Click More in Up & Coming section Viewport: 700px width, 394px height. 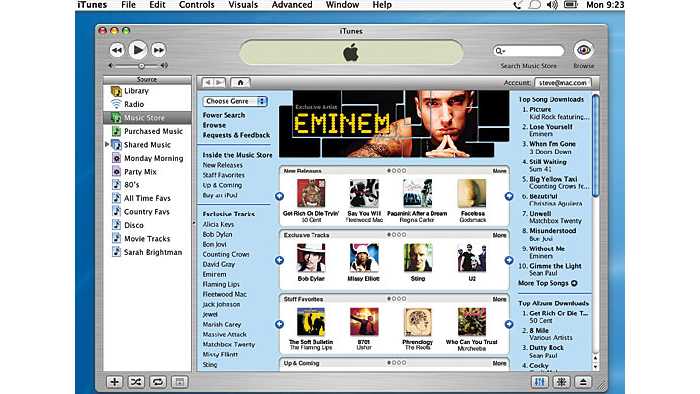pyautogui.click(x=500, y=364)
